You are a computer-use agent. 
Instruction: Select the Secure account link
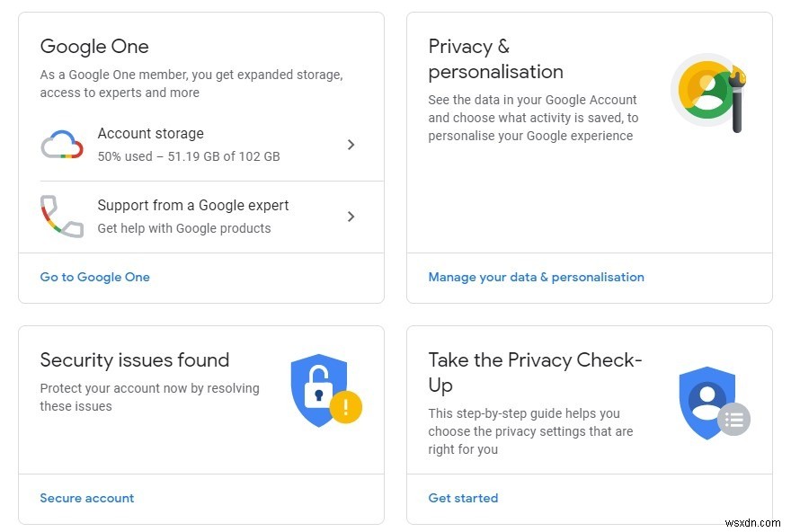tap(86, 498)
